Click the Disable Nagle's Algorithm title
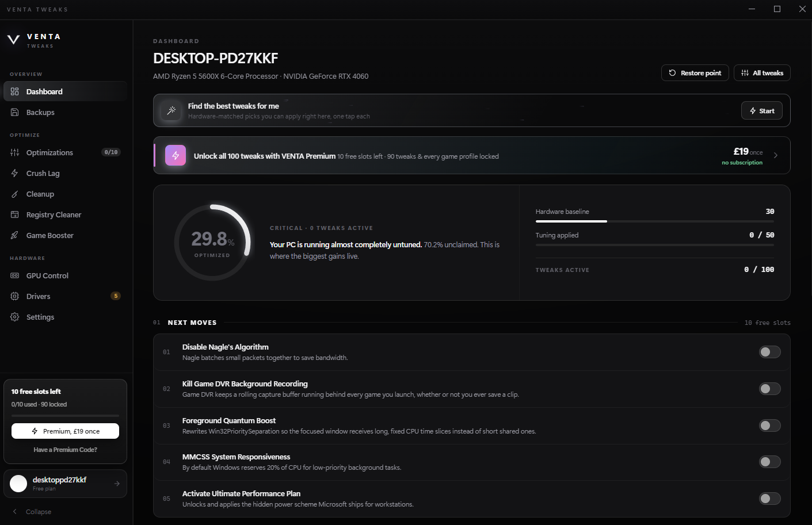 click(226, 347)
